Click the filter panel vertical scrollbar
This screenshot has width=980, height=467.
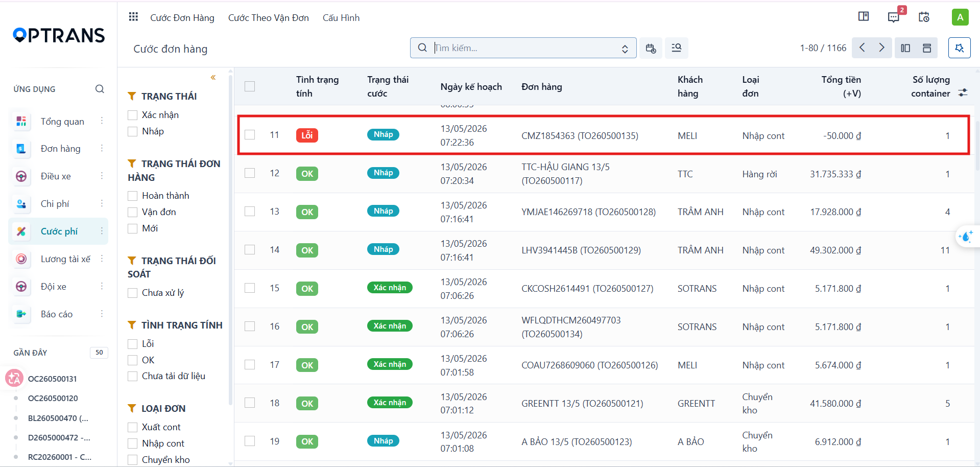click(230, 240)
